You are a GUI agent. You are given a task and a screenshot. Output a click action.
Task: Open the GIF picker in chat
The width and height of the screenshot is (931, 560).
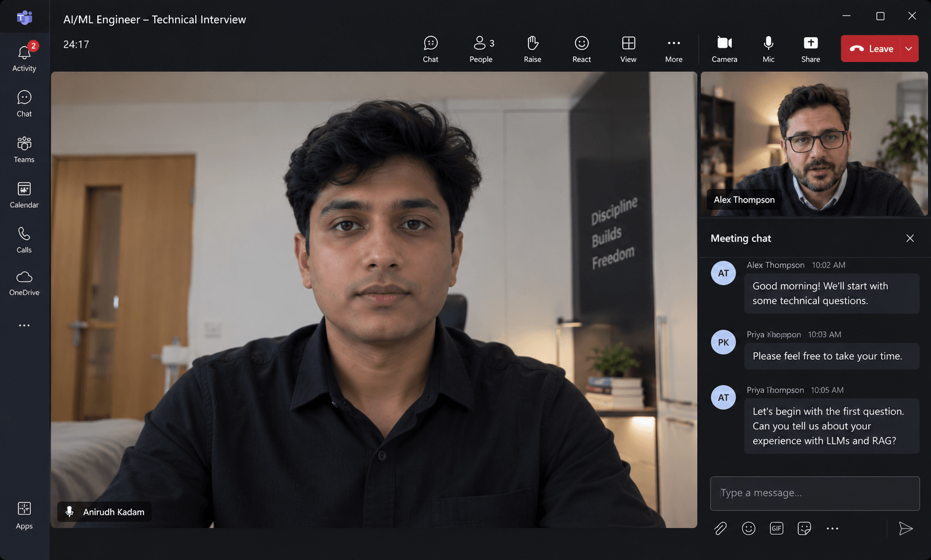[777, 528]
